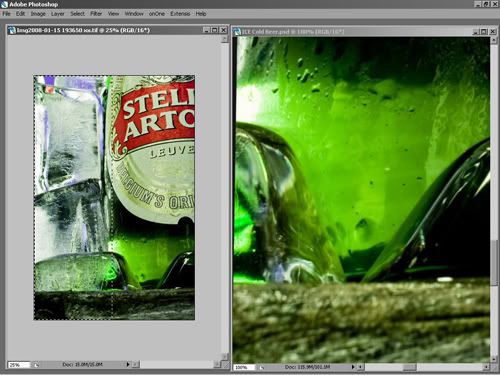Open the Edit menu
This screenshot has width=500, height=375.
(20, 14)
